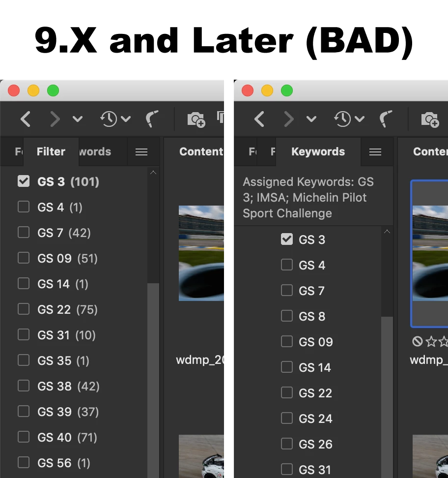Open Content tab in right window
Screen dimensions: 448x478
(430, 151)
